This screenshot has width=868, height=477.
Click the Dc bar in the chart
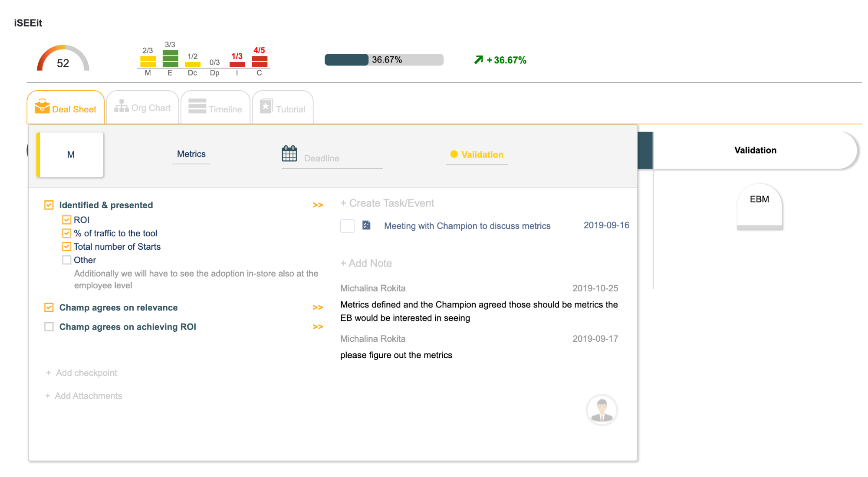193,65
